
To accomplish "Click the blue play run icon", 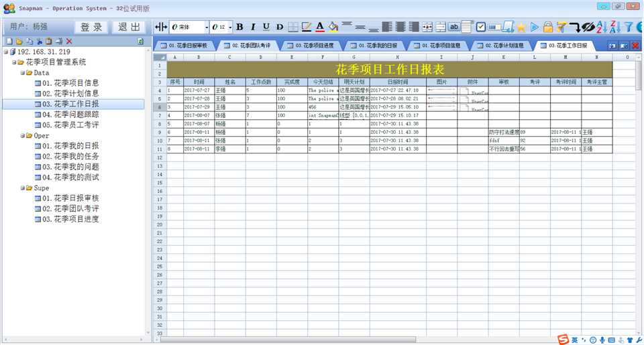I will (535, 27).
